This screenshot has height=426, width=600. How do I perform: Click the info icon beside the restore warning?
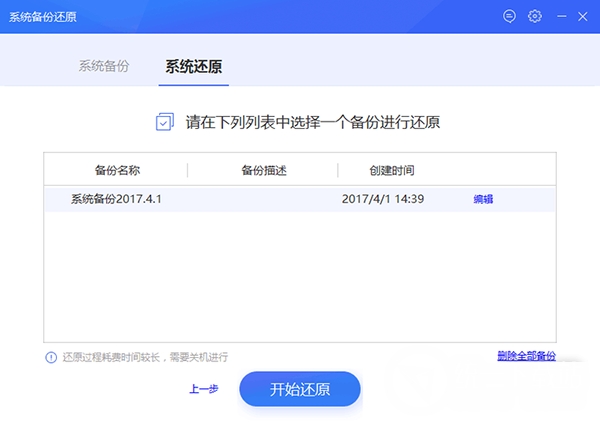(50, 357)
